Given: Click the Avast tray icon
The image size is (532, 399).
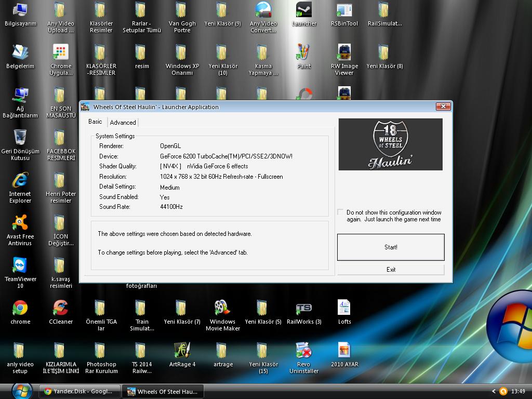Looking at the screenshot, I should tap(503, 392).
